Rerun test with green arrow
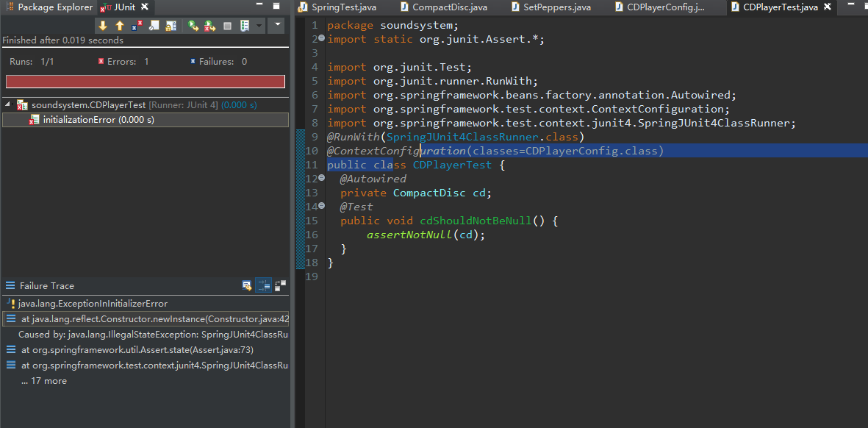 click(193, 26)
